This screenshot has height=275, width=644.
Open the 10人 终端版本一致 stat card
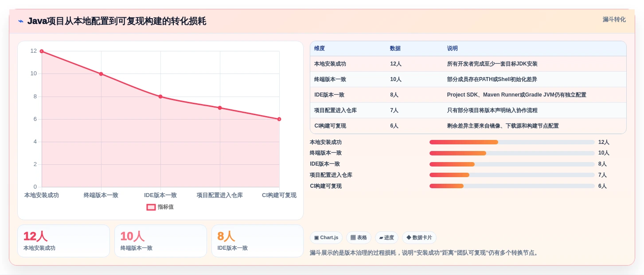click(160, 241)
